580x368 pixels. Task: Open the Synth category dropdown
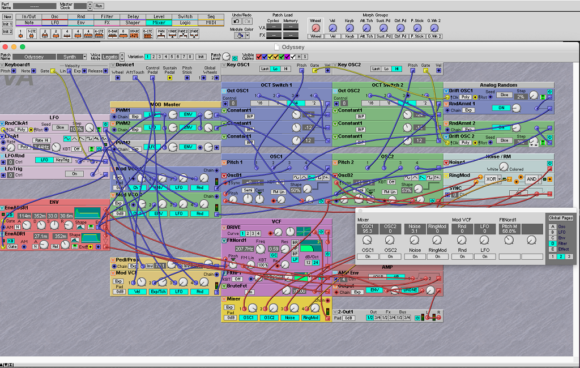72,57
